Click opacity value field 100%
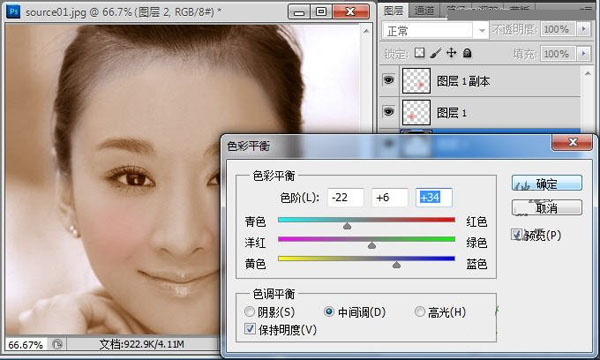The width and height of the screenshot is (600, 360). pyautogui.click(x=558, y=29)
